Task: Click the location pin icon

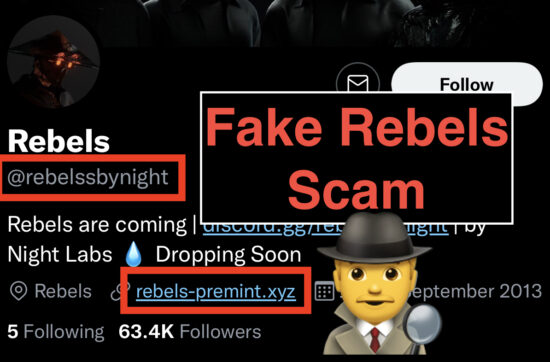Action: tap(19, 291)
